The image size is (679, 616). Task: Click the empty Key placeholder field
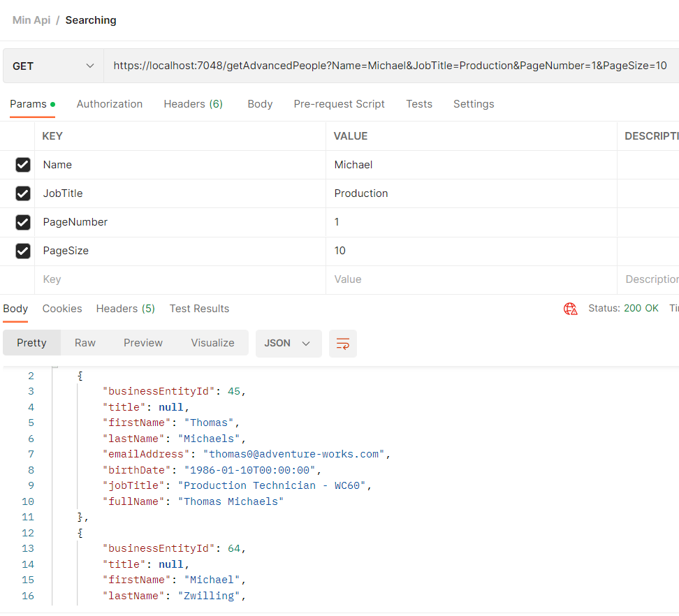pyautogui.click(x=180, y=279)
